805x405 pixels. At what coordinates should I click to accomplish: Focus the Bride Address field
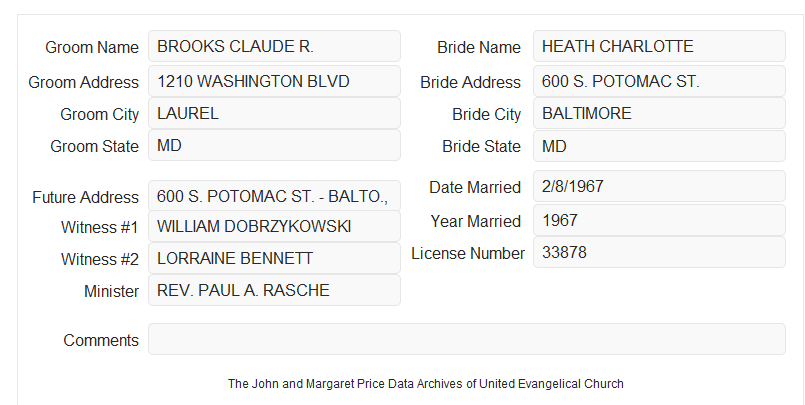(659, 81)
